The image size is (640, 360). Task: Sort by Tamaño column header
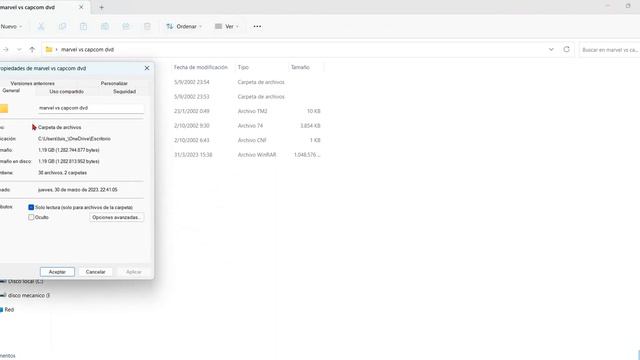pyautogui.click(x=300, y=67)
